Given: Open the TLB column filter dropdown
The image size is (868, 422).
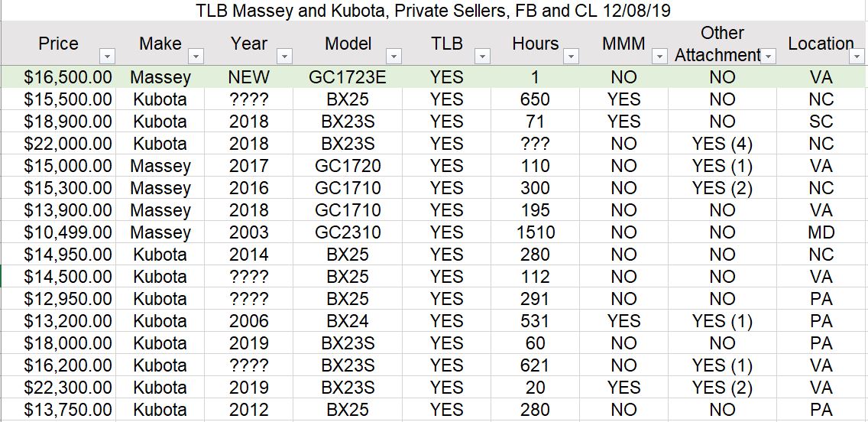Looking at the screenshot, I should click(483, 57).
